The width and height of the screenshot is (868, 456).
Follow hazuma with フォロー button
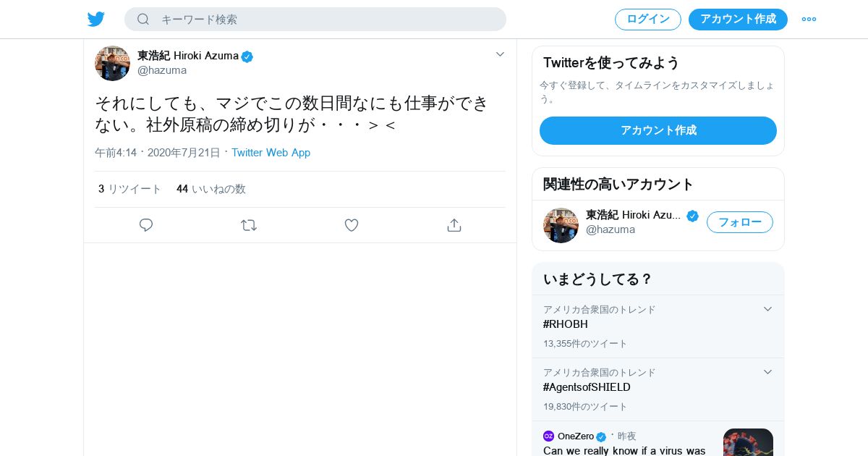pos(739,222)
